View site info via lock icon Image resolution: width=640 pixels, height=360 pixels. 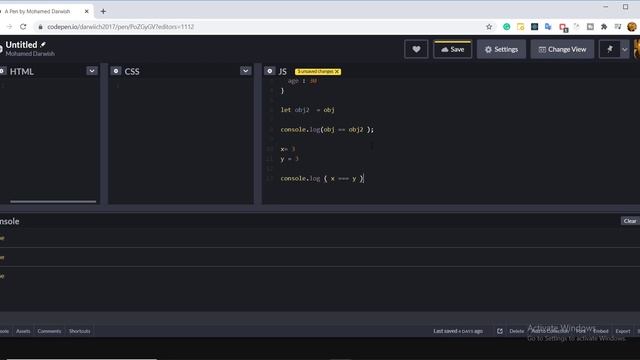pos(40,27)
